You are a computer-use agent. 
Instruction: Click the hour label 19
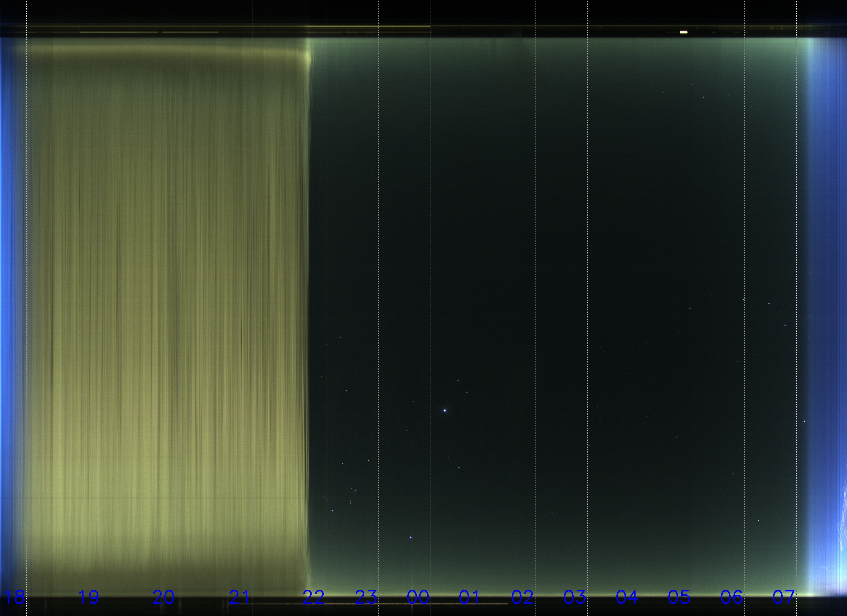pos(89,597)
